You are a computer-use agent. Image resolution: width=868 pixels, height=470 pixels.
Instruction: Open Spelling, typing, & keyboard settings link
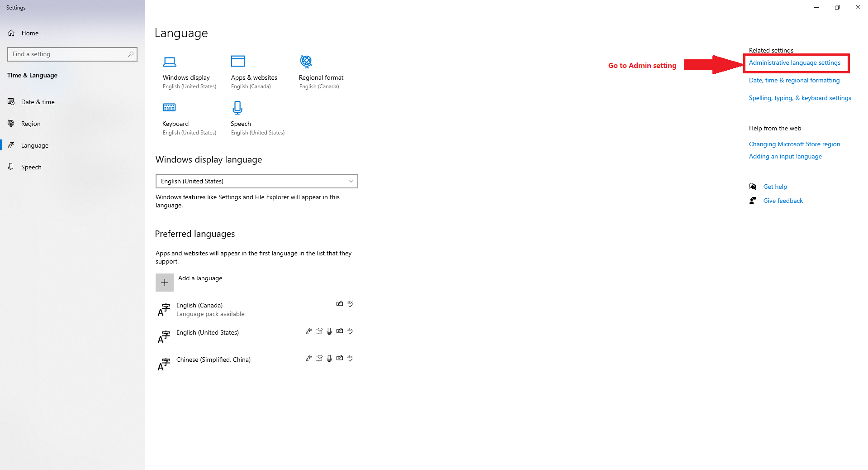pyautogui.click(x=800, y=98)
